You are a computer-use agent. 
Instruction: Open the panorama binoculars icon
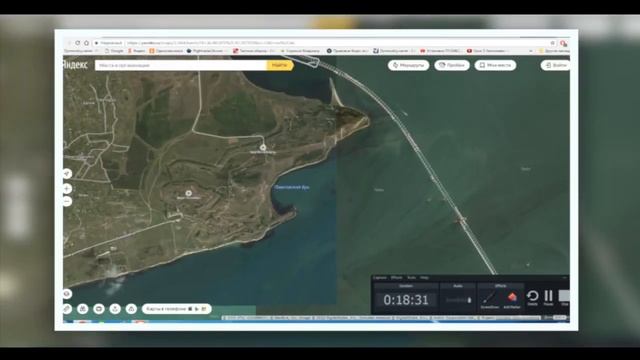[x=83, y=309]
